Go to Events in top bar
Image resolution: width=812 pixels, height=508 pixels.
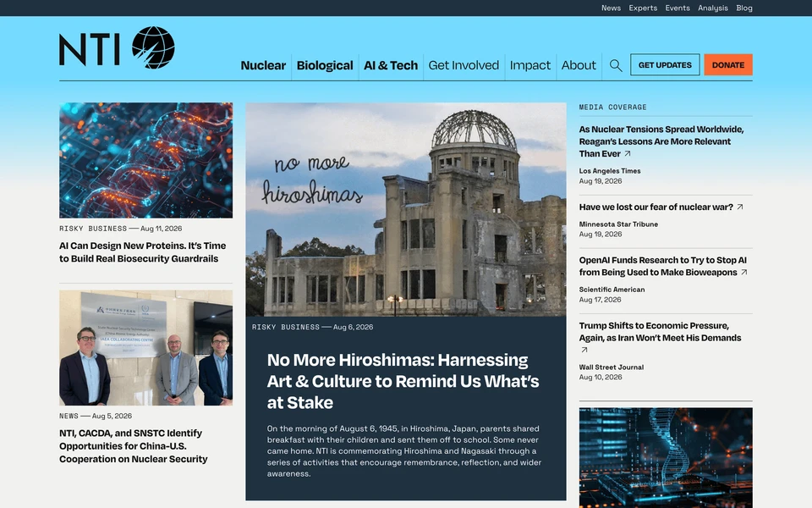(678, 8)
